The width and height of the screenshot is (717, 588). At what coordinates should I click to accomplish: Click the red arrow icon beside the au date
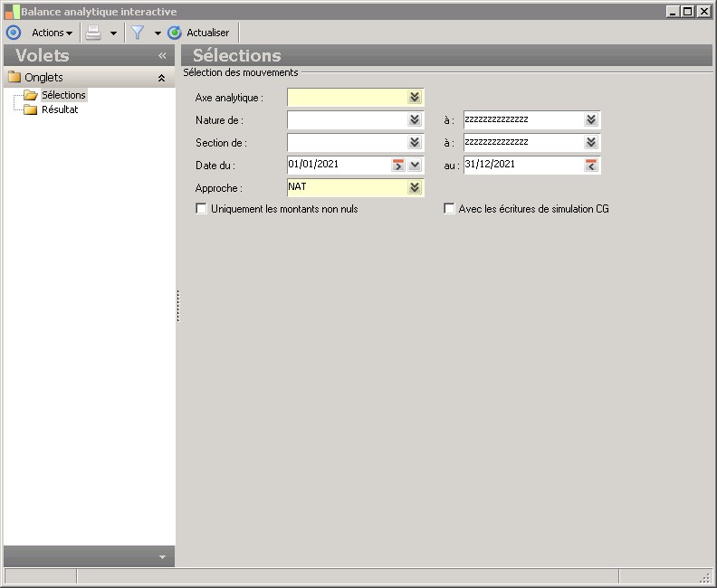point(591,166)
